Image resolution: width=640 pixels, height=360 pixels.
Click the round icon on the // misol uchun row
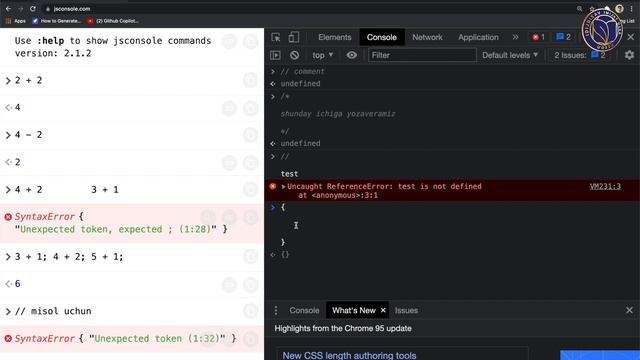[x=251, y=311]
